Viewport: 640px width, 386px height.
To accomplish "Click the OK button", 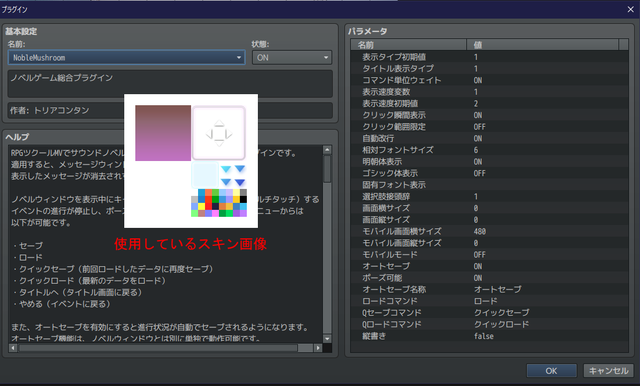I will point(551,370).
